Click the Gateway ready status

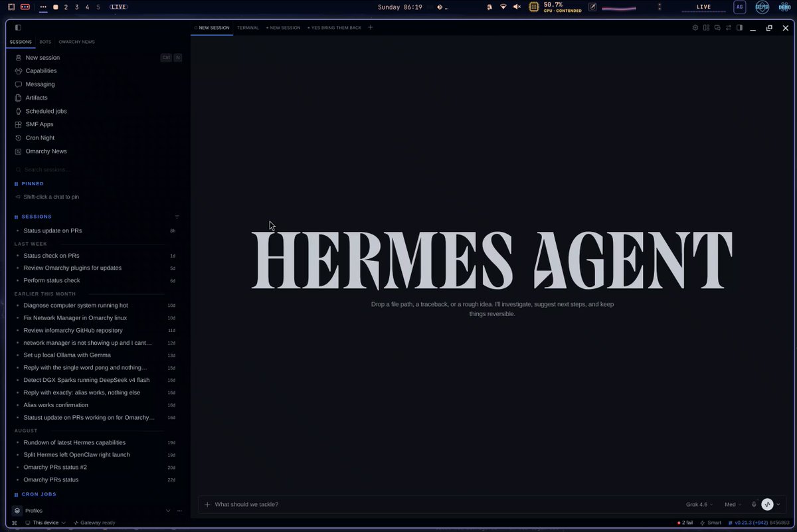click(94, 523)
